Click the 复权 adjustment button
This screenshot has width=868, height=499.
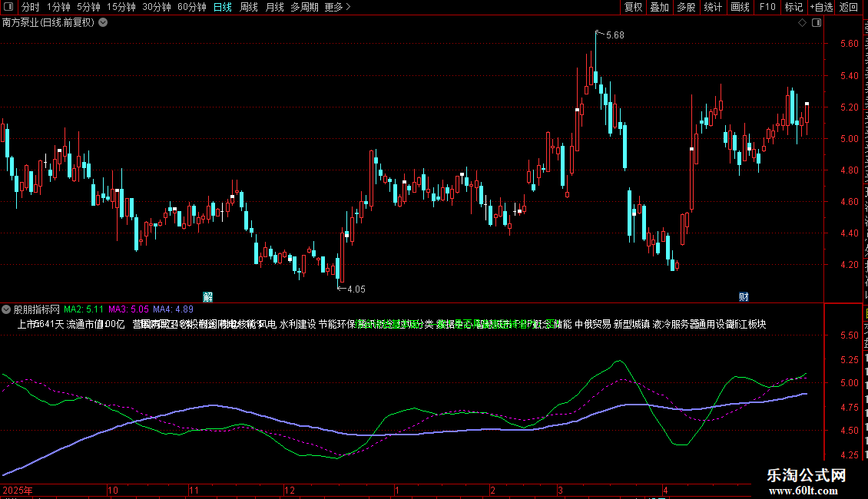coord(633,7)
